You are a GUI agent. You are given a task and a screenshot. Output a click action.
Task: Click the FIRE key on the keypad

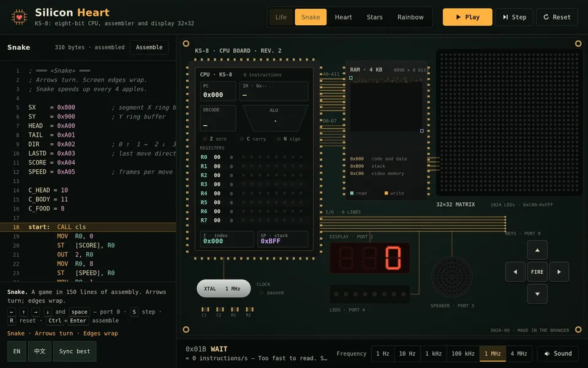point(537,272)
